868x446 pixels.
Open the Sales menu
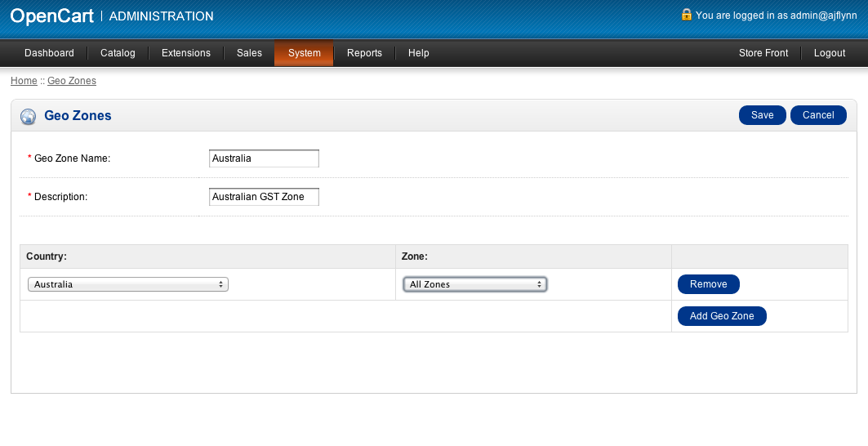[249, 53]
